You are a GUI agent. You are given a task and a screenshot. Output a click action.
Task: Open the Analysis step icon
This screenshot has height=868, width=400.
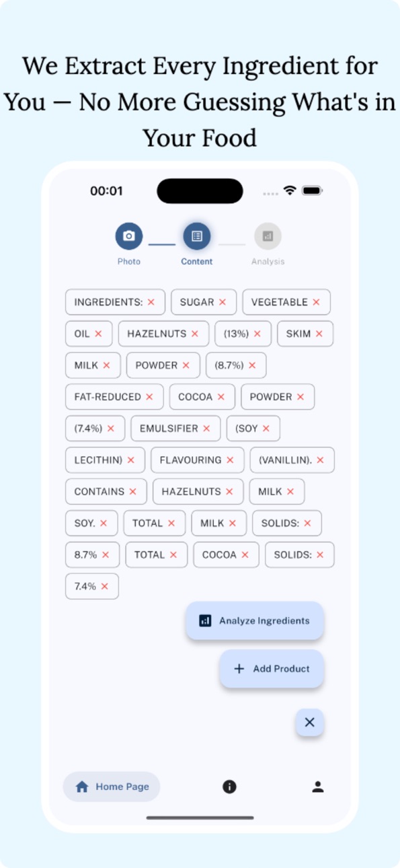(268, 236)
